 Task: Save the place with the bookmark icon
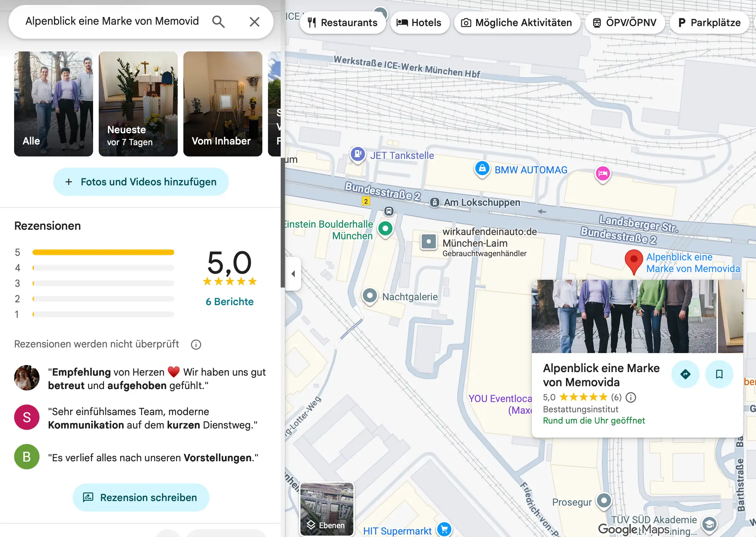(x=719, y=374)
